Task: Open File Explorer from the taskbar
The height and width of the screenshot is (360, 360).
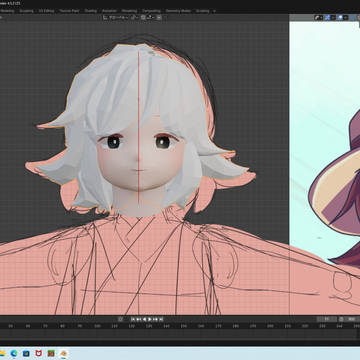Action: tap(2, 353)
